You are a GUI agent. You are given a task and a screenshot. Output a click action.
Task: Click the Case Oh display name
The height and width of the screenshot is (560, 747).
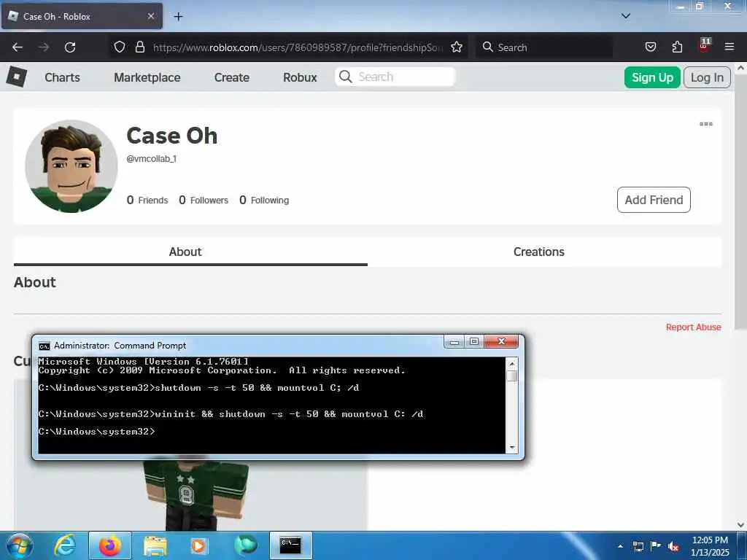coord(172,136)
